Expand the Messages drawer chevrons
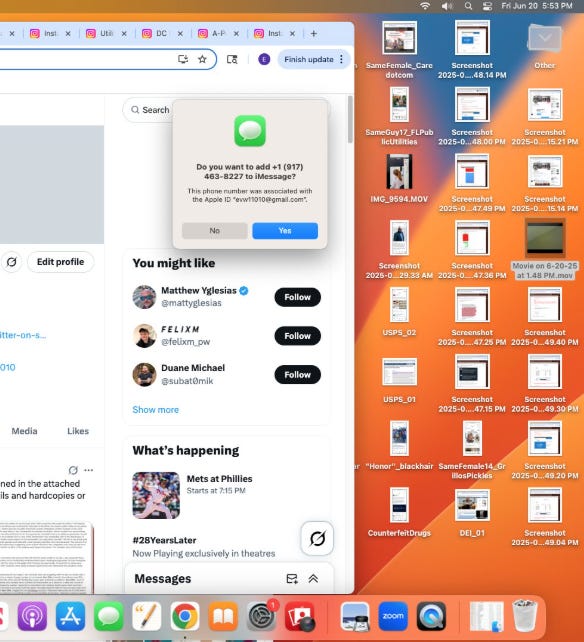This screenshot has width=584, height=642. [x=313, y=579]
